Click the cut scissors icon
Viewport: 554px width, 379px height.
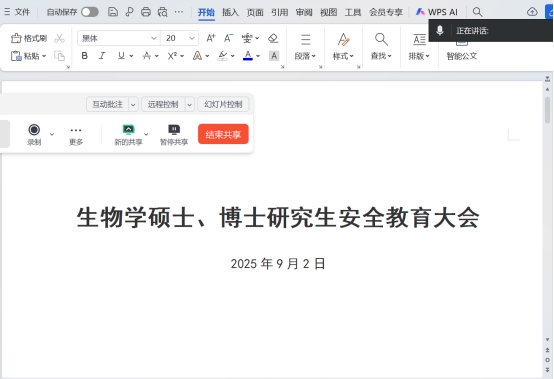[x=59, y=38]
